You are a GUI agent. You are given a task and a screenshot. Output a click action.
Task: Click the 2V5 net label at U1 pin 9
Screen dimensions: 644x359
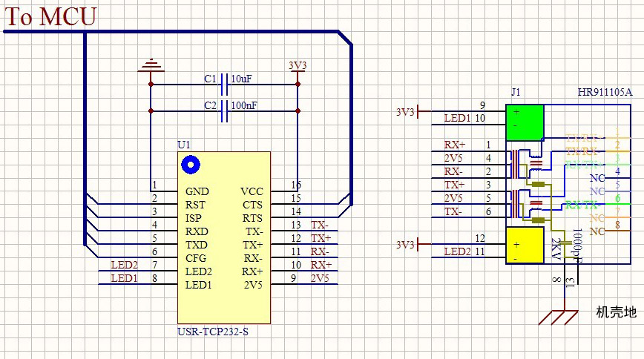pos(320,278)
